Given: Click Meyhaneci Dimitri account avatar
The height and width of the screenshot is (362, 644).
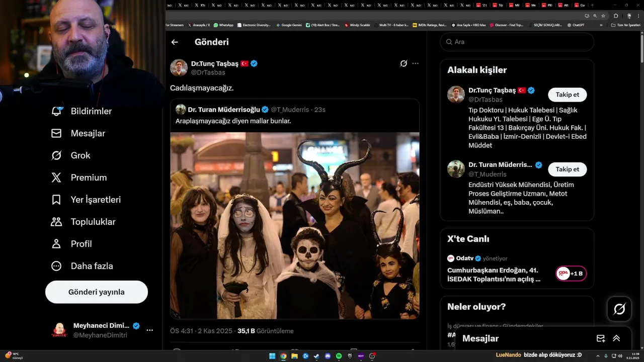Looking at the screenshot, I should 59,330.
